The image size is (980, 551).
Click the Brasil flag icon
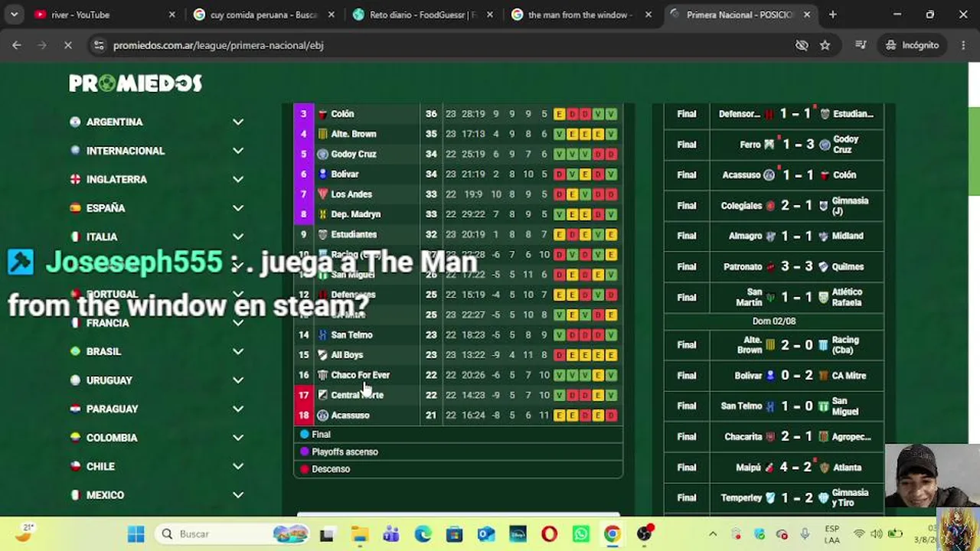tap(75, 351)
